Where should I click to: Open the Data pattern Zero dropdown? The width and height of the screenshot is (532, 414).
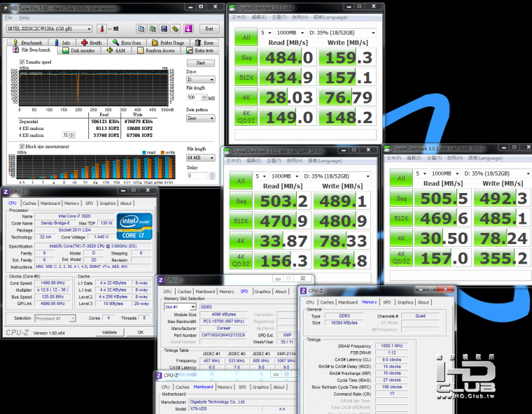(x=200, y=118)
